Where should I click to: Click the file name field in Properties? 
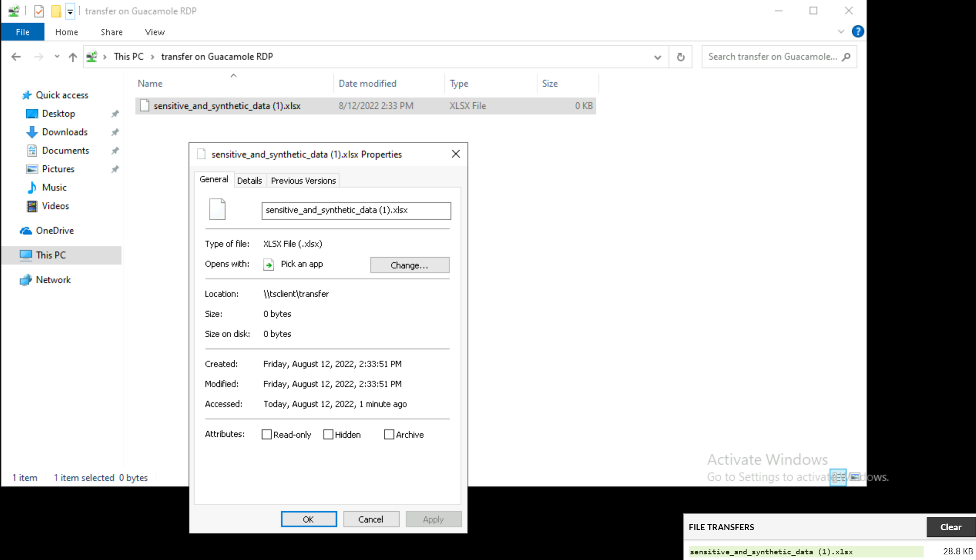coord(356,210)
